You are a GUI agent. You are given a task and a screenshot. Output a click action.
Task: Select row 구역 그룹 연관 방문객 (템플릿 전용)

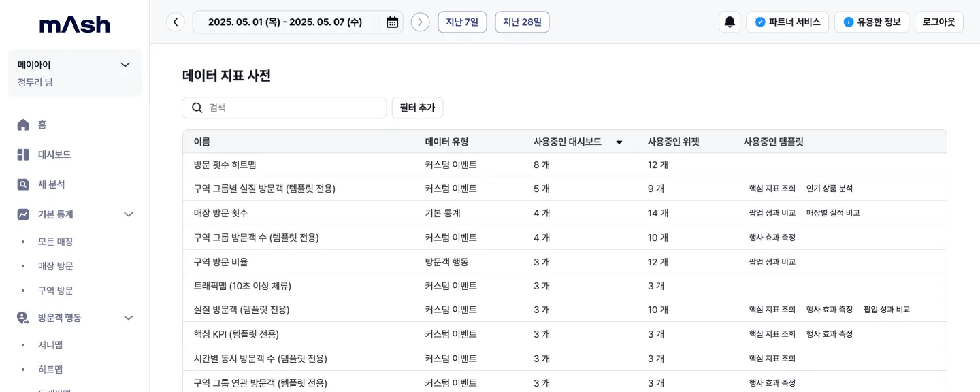coord(565,382)
